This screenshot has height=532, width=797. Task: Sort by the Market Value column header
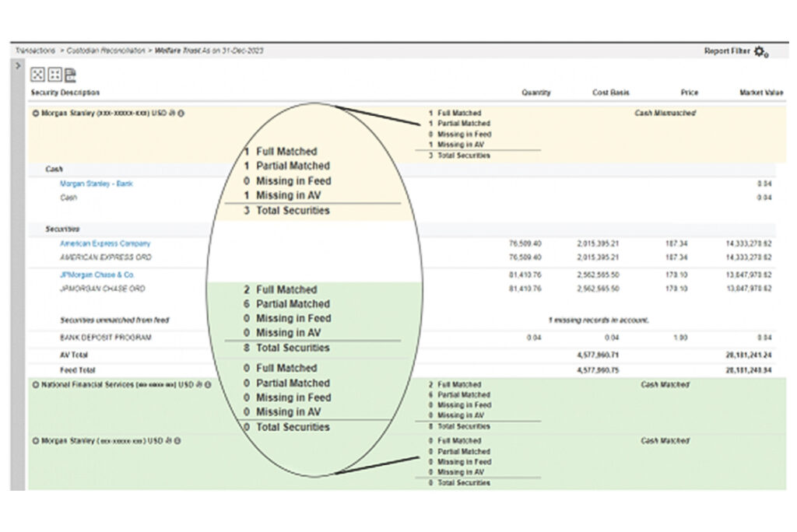point(760,93)
